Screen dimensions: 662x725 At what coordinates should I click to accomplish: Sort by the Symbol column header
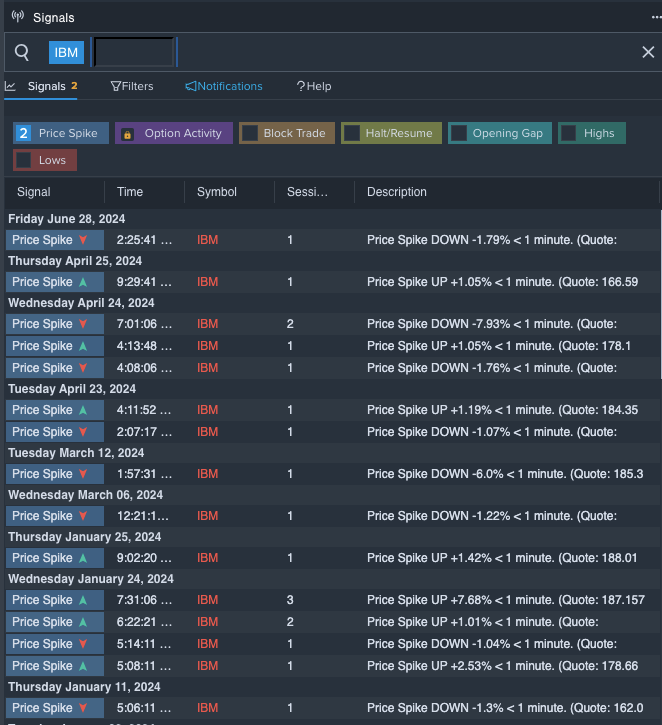point(217,192)
